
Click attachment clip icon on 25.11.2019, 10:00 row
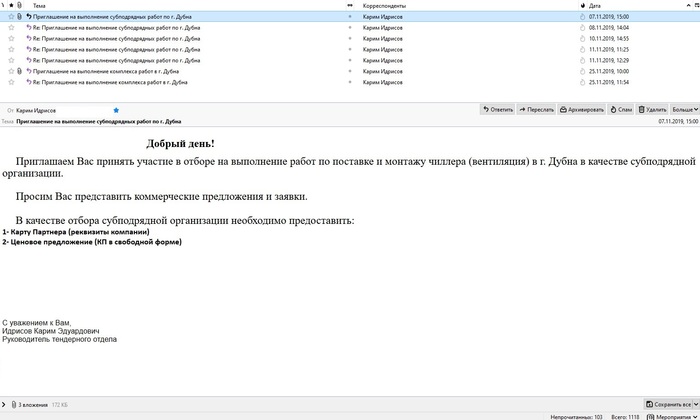click(x=19, y=71)
